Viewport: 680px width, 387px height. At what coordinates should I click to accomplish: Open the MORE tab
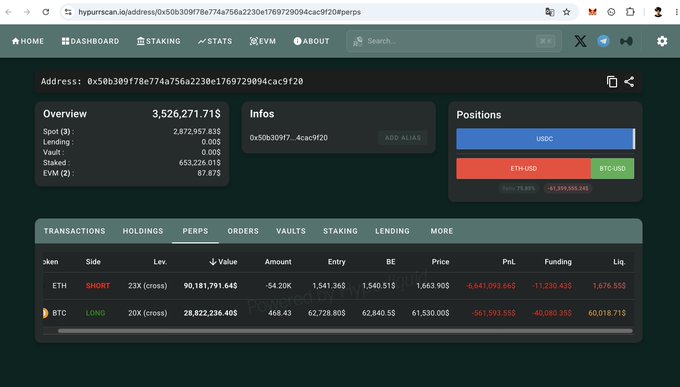coord(442,231)
